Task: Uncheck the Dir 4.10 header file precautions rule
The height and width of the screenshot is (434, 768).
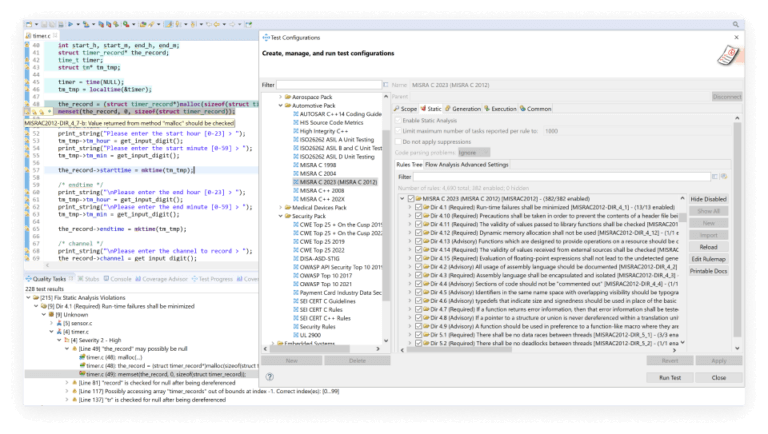Action: (418, 216)
